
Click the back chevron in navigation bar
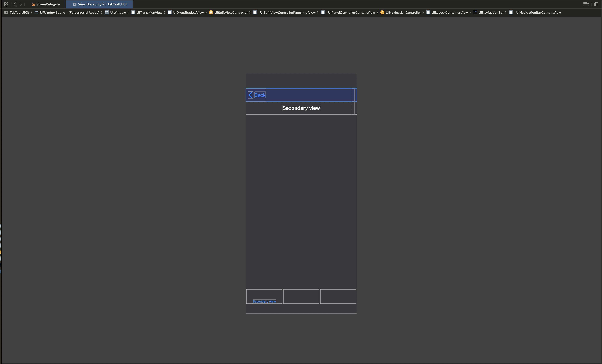click(250, 95)
